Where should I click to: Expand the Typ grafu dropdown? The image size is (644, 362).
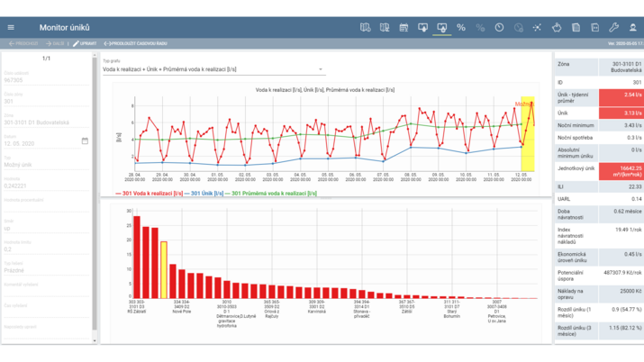(320, 69)
